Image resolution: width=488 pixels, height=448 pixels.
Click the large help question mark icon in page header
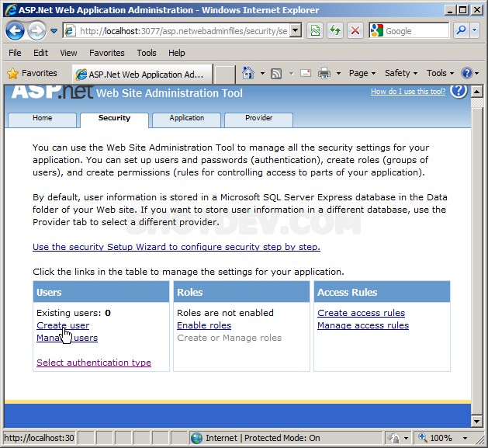(x=459, y=91)
